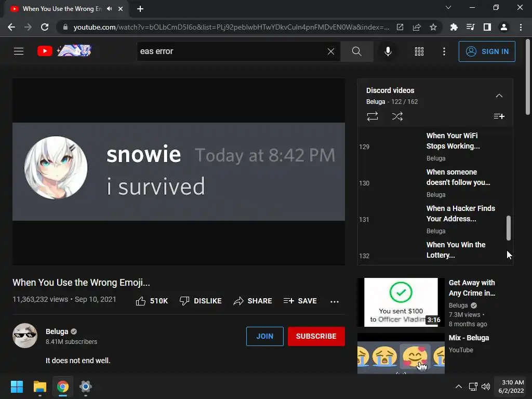532x399 pixels.
Task: Run search with the magnifier button
Action: (x=356, y=51)
